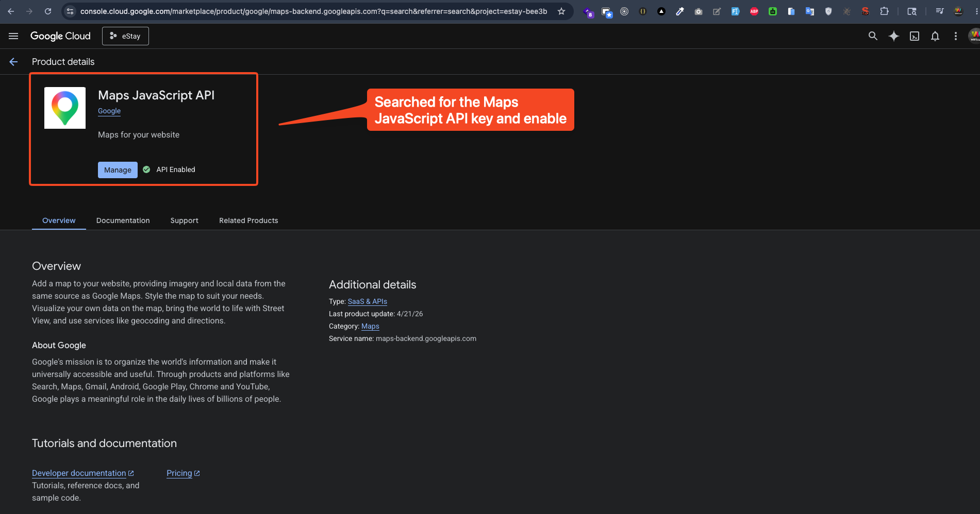Image resolution: width=980 pixels, height=514 pixels.
Task: Open the browser media controls music icon
Action: click(x=940, y=11)
